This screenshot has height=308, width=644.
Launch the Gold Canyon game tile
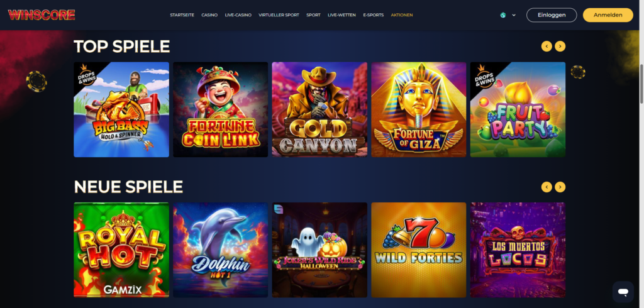tap(319, 109)
